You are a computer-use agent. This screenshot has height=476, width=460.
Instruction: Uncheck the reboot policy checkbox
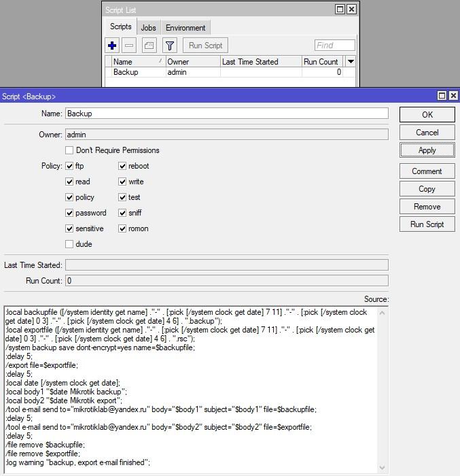(x=122, y=166)
